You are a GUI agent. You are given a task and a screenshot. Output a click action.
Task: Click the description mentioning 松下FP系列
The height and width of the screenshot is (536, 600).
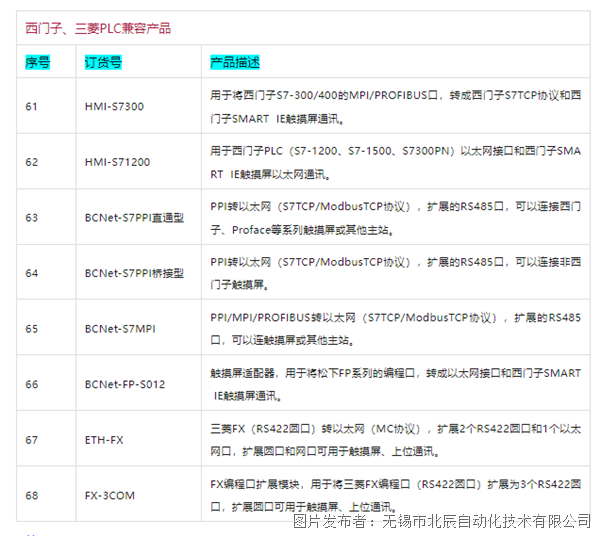click(x=395, y=384)
